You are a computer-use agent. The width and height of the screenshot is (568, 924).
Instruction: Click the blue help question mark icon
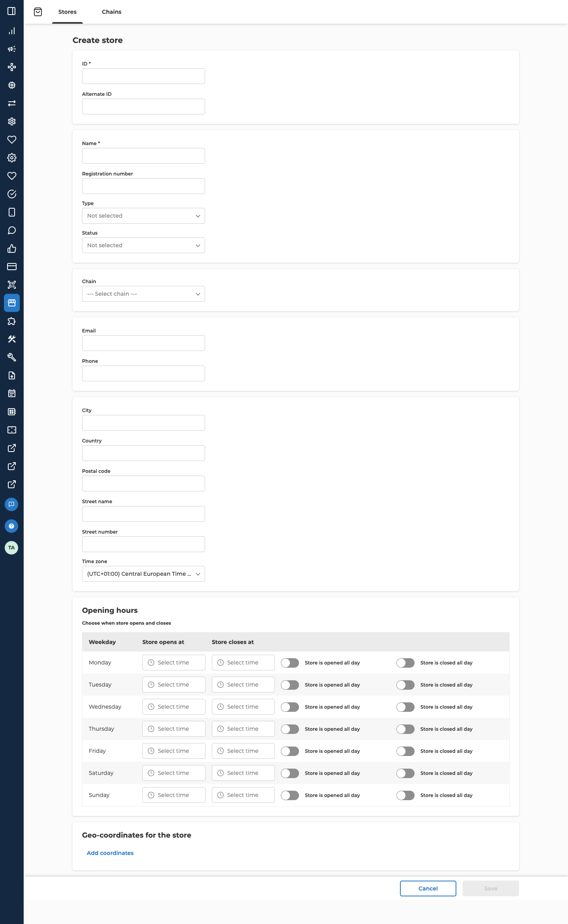coord(11,526)
